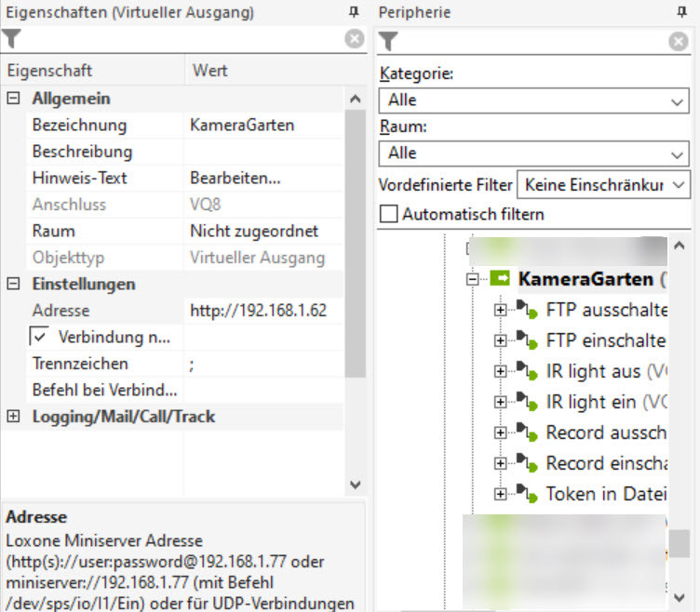Click the Anschluss value VQ8
This screenshot has width=700, height=612.
263,205
